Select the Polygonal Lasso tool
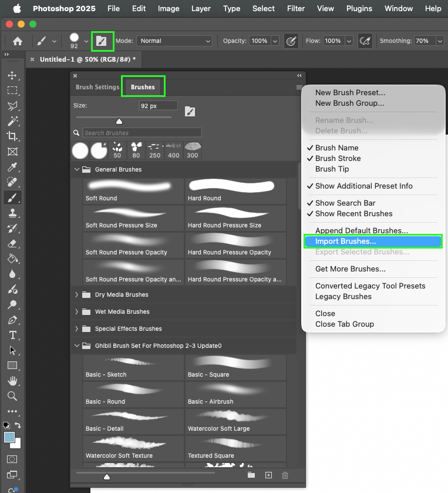 tap(12, 106)
